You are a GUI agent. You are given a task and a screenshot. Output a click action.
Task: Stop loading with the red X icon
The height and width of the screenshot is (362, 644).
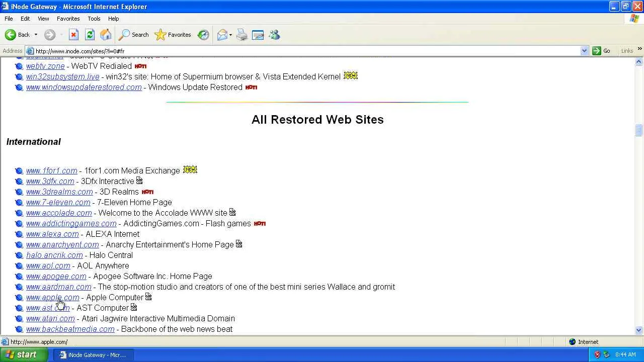[73, 35]
